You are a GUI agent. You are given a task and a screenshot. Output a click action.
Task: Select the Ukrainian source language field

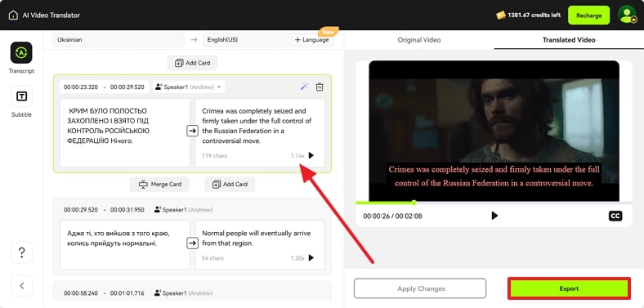[119, 40]
